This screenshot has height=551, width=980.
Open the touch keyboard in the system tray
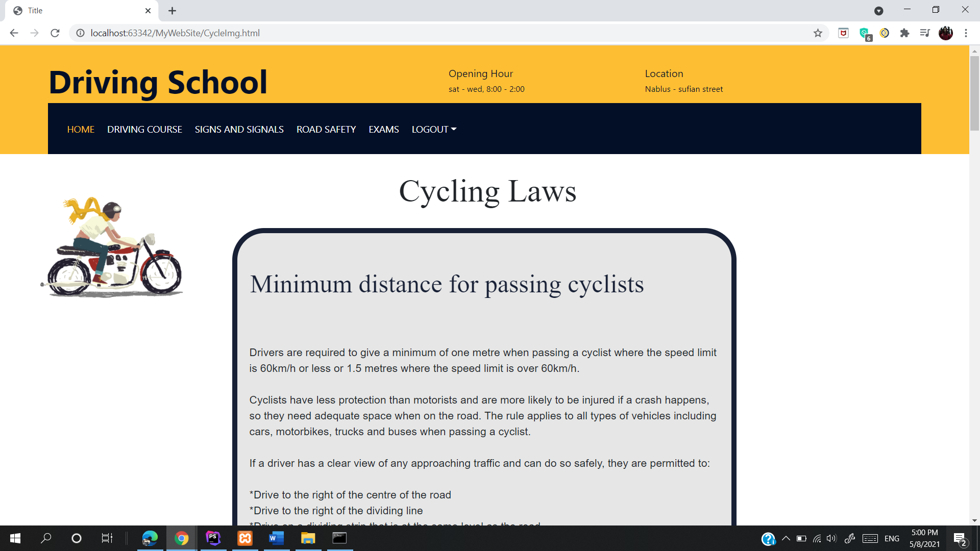(x=869, y=538)
